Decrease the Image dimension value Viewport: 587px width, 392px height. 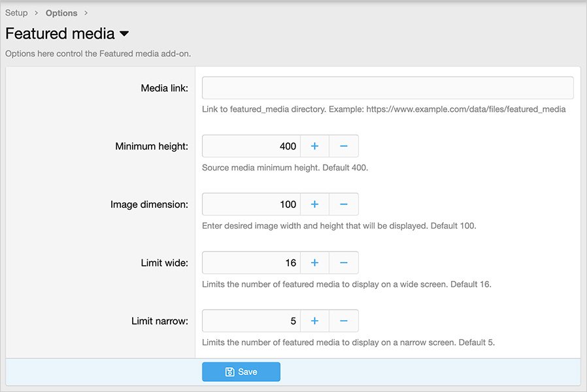344,204
